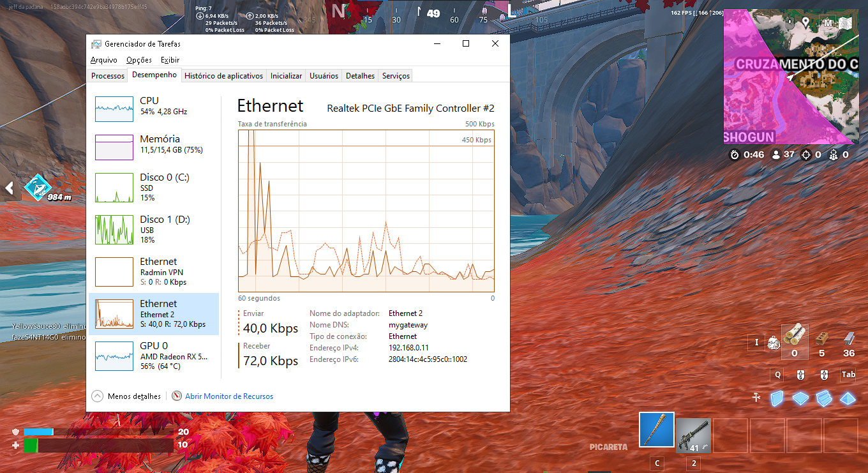Click the metal material icon in game
This screenshot has width=868, height=473.
(x=849, y=338)
